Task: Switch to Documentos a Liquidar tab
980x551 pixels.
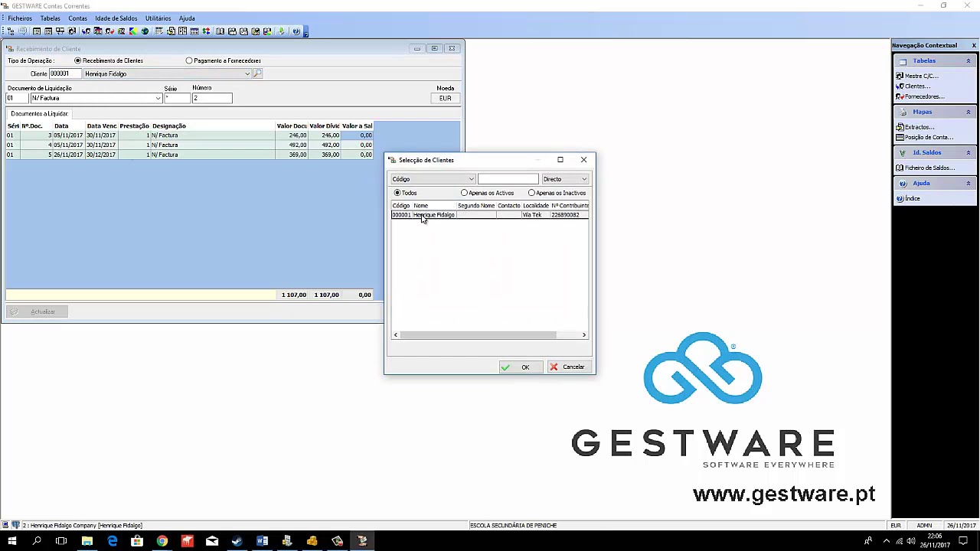Action: pos(40,114)
